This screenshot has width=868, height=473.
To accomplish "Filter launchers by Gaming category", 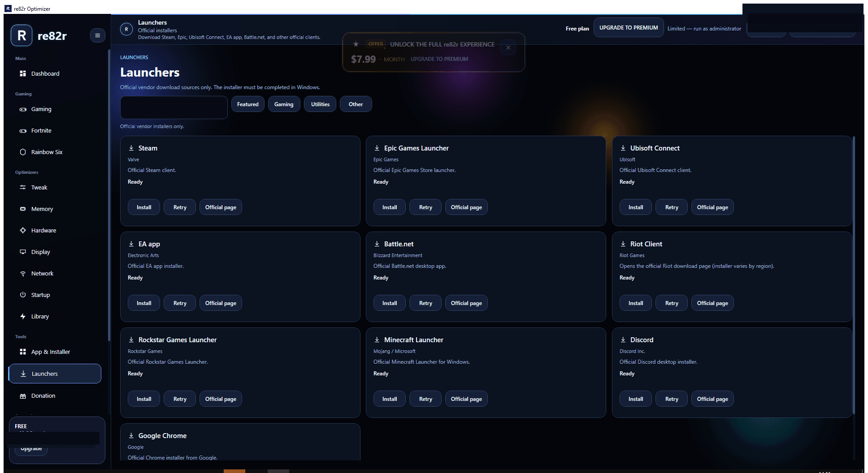I will pos(284,104).
